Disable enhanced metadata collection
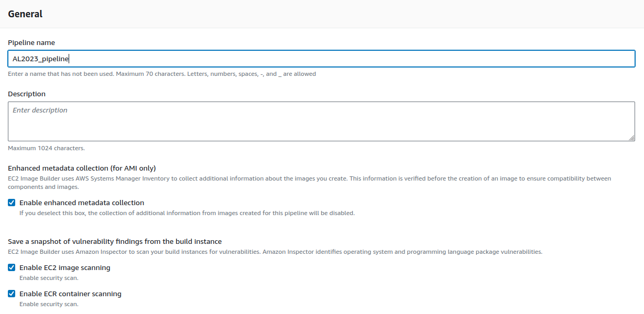 pos(12,203)
